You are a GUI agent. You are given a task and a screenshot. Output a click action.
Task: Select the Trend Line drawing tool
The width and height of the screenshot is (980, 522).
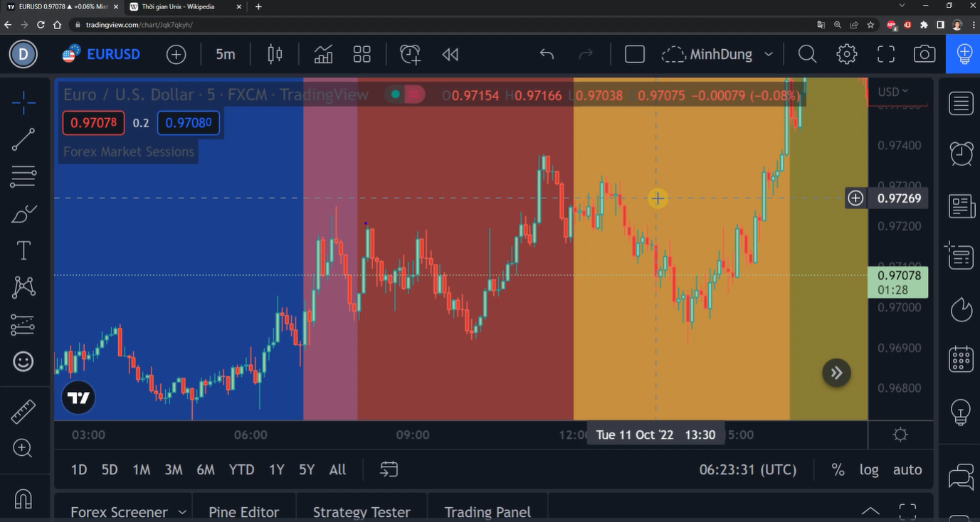23,139
